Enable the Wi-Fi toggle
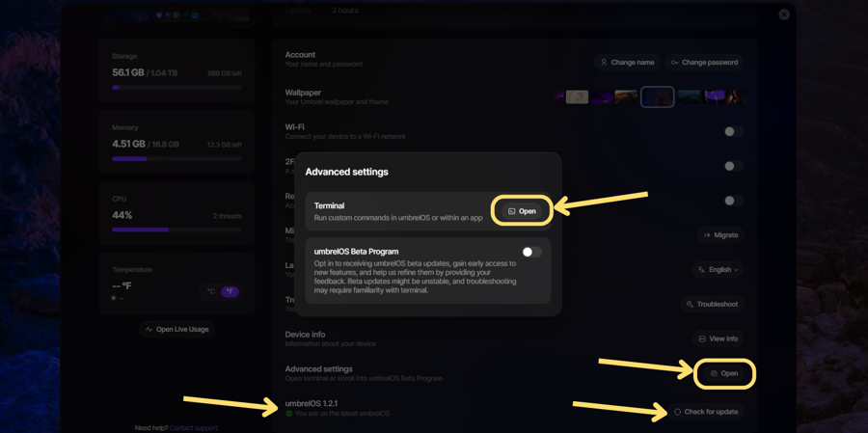868x433 pixels. tap(733, 131)
